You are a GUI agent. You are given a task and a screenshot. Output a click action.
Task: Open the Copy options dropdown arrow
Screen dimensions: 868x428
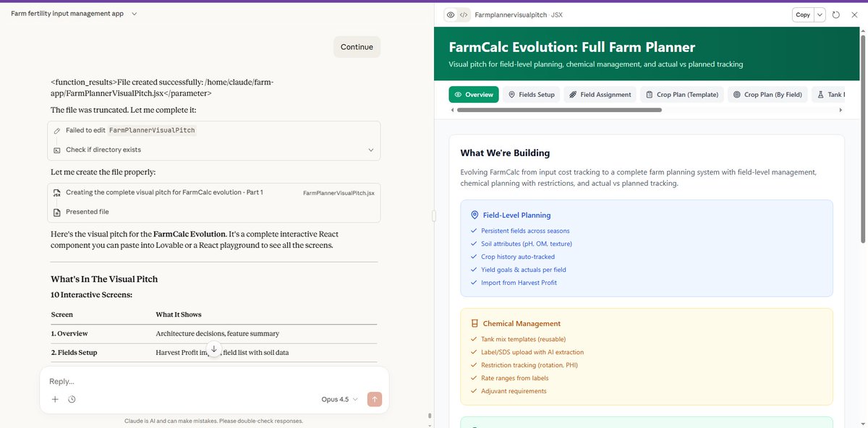pyautogui.click(x=820, y=14)
